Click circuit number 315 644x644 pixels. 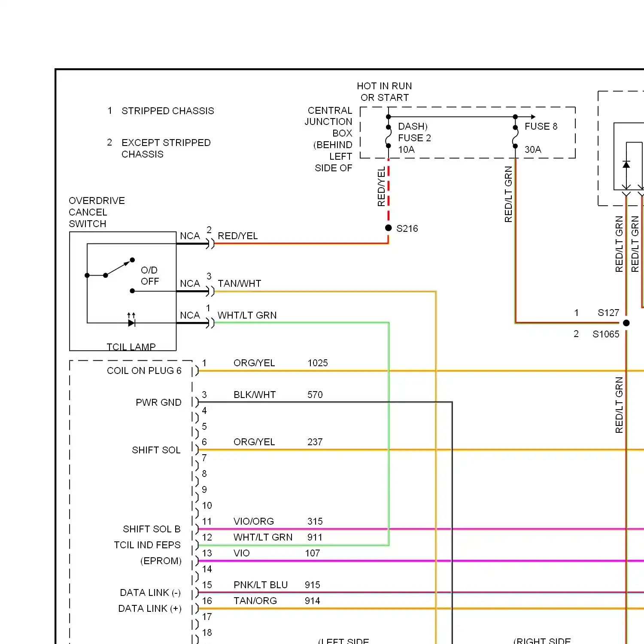pyautogui.click(x=315, y=521)
